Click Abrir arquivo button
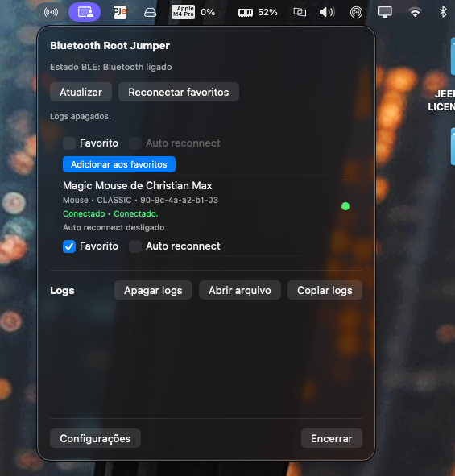 (239, 290)
